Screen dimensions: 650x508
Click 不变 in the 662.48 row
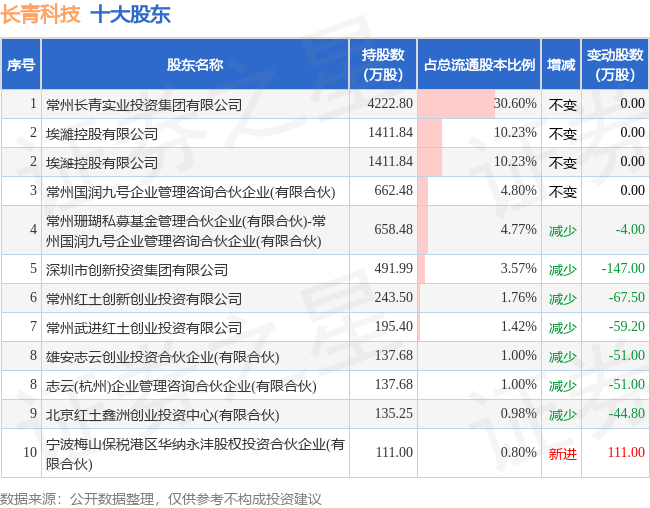pyautogui.click(x=563, y=192)
